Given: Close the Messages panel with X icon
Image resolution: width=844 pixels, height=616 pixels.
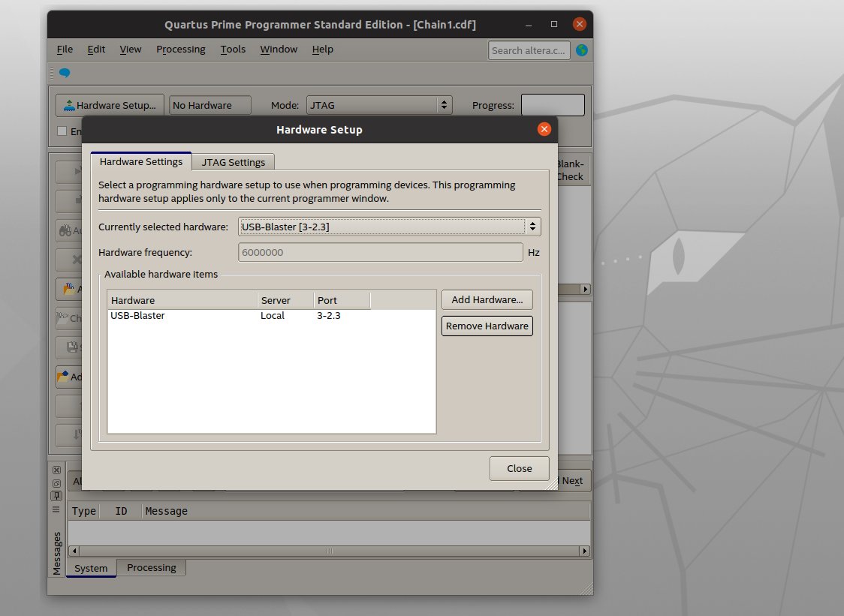Looking at the screenshot, I should point(56,470).
